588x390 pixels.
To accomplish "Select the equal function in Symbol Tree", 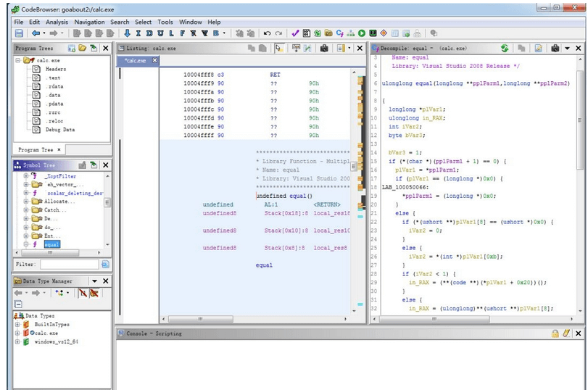I will click(x=52, y=244).
